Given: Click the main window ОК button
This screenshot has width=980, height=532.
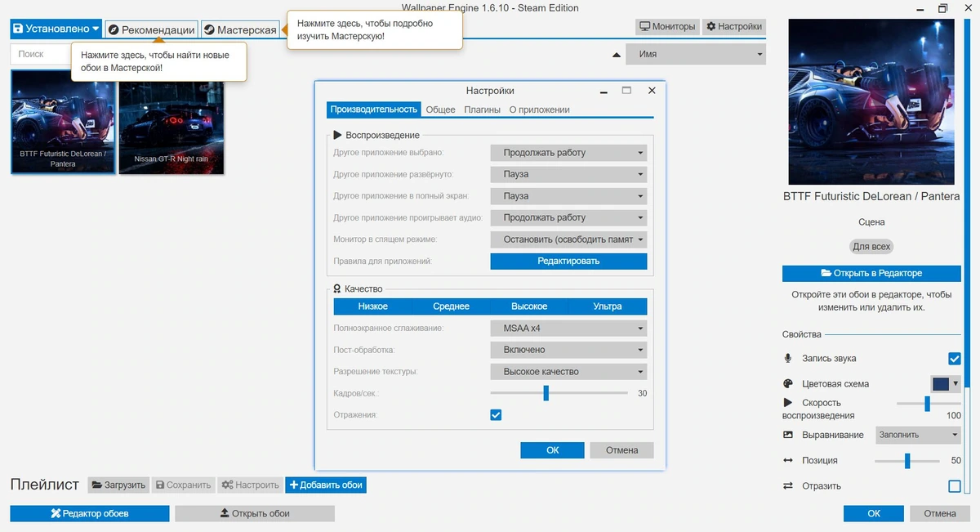Looking at the screenshot, I should [874, 513].
